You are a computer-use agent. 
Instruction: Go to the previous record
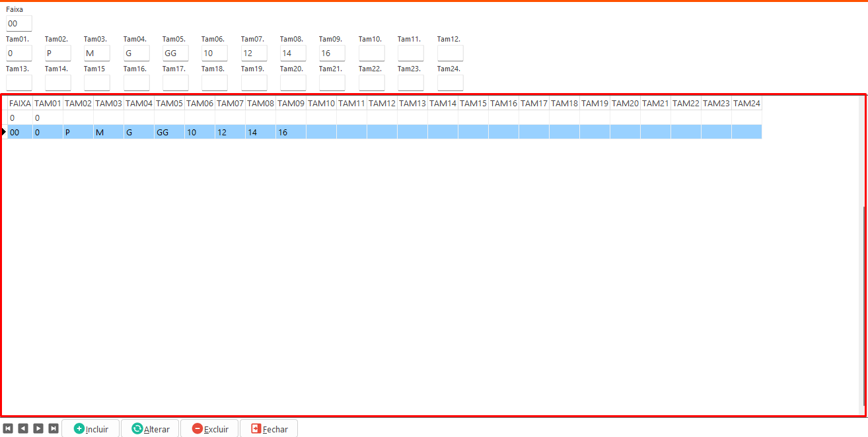tap(23, 428)
